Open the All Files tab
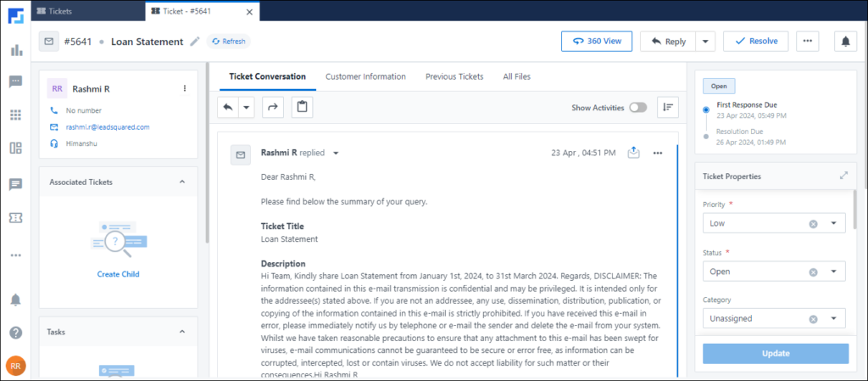Viewport: 868px width, 381px height. pos(516,76)
